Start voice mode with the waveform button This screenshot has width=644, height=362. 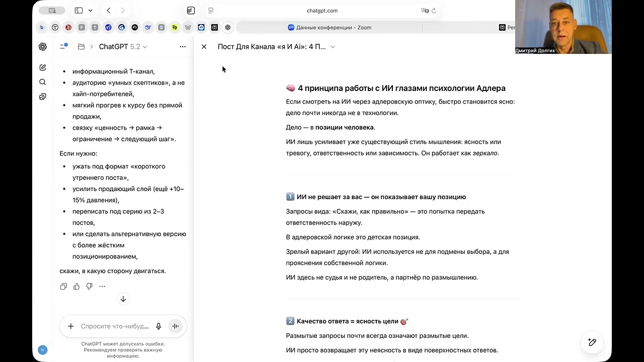(175, 326)
